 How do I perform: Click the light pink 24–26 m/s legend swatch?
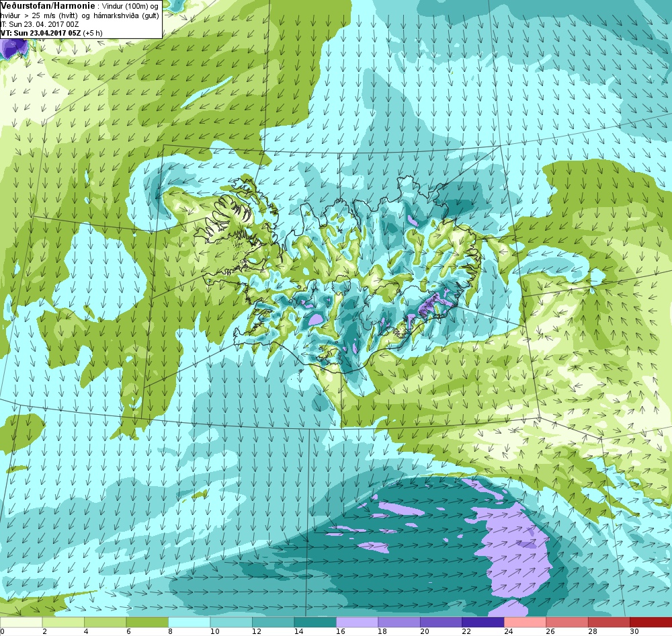[525, 622]
